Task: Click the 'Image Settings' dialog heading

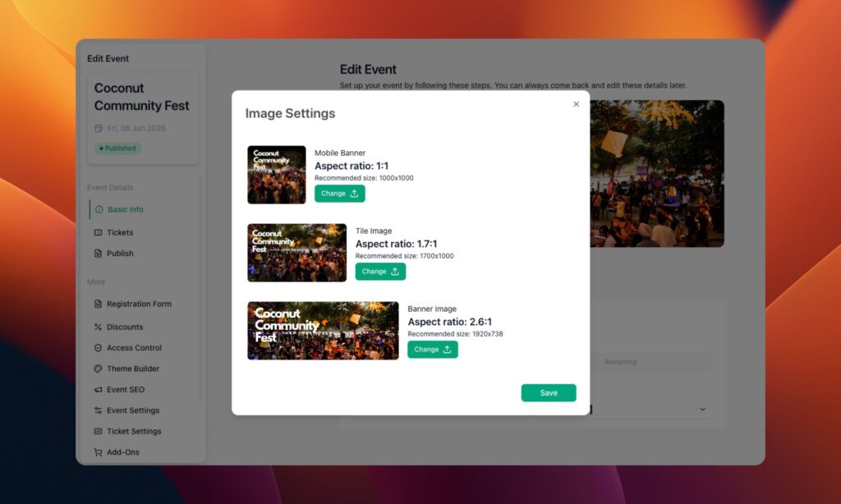Action: click(290, 113)
